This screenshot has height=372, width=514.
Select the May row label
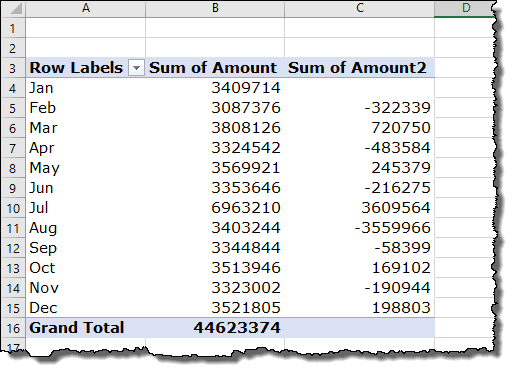pos(86,168)
